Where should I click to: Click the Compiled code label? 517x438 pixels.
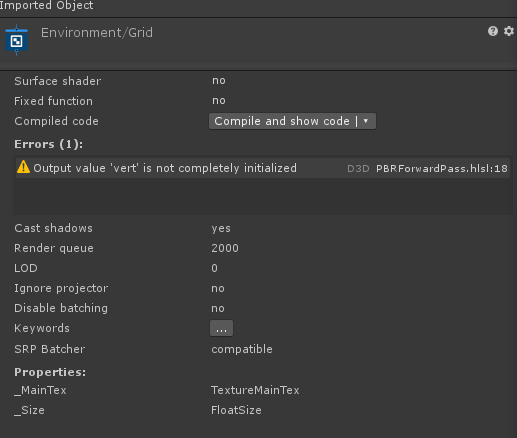56,121
